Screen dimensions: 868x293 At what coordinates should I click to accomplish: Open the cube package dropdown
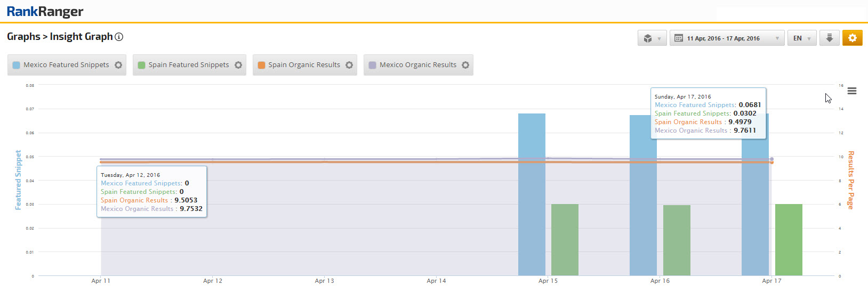[x=652, y=38]
